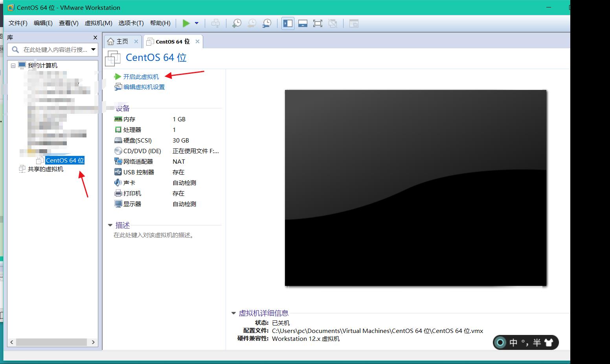The height and width of the screenshot is (364, 610).
Task: Click the 内存 memory device icon
Action: pos(118,119)
